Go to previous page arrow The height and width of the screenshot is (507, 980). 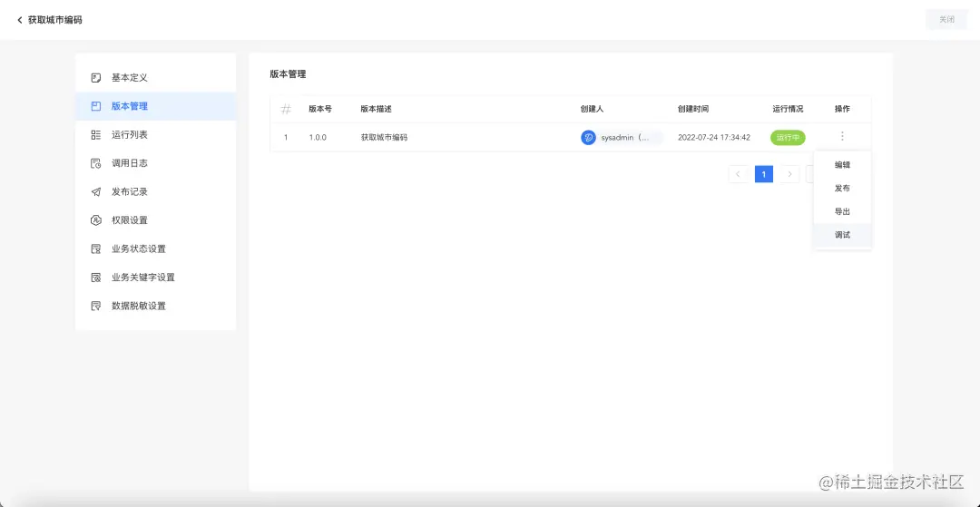[738, 174]
